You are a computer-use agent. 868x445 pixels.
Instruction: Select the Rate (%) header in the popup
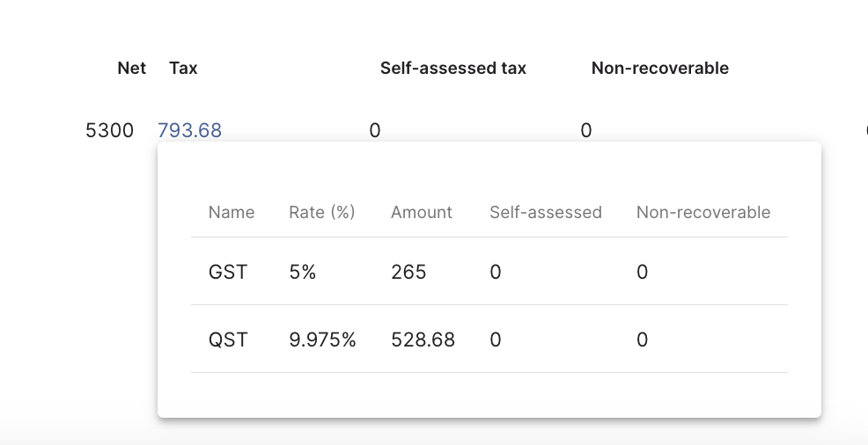coord(321,212)
